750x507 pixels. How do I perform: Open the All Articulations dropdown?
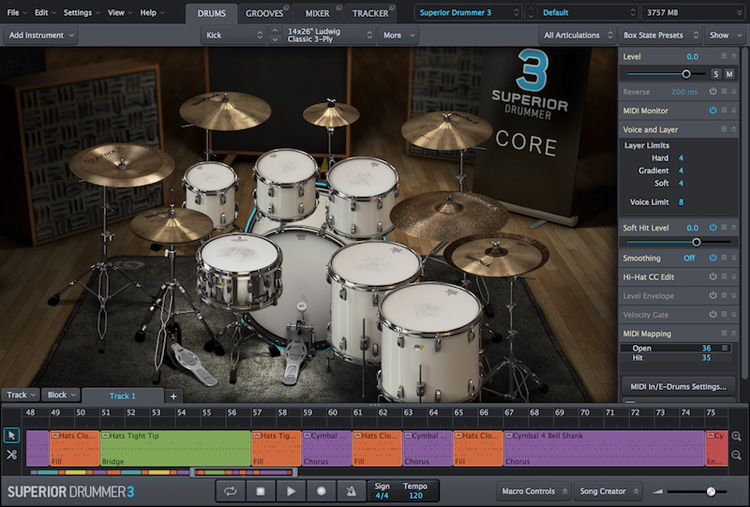[x=575, y=35]
